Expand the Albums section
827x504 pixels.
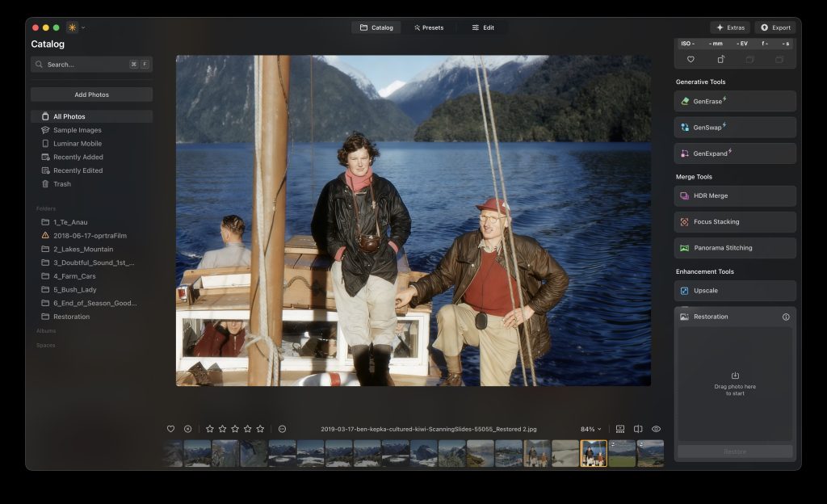(46, 330)
